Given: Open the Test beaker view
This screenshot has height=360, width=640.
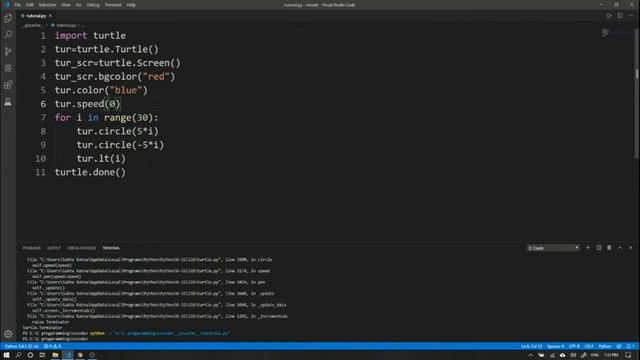Looking at the screenshot, I should 8,102.
